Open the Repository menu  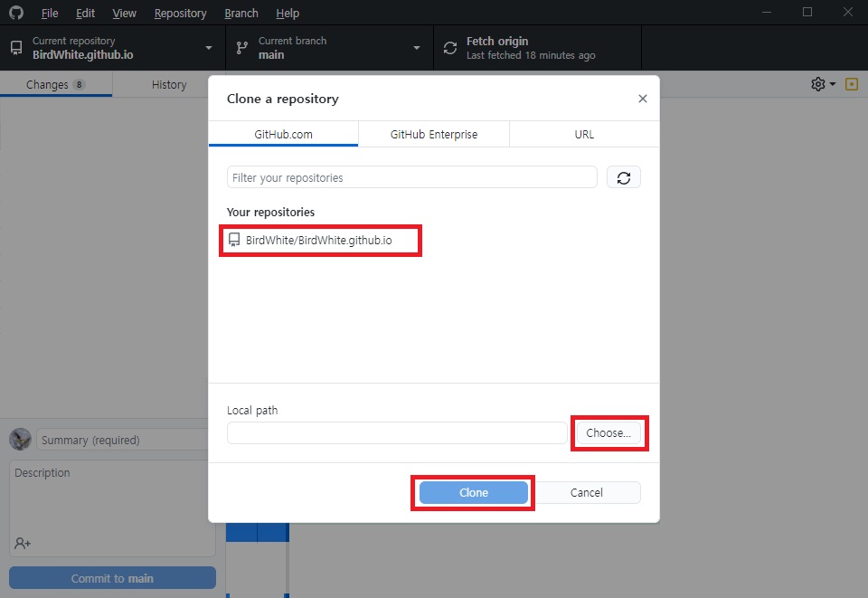180,13
